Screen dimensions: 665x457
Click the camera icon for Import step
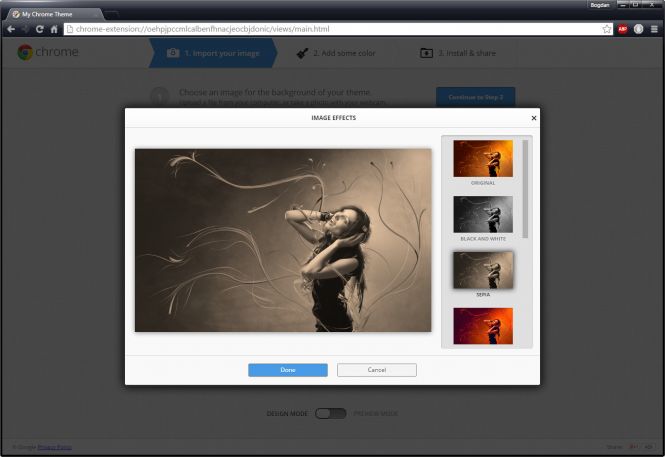click(x=173, y=53)
